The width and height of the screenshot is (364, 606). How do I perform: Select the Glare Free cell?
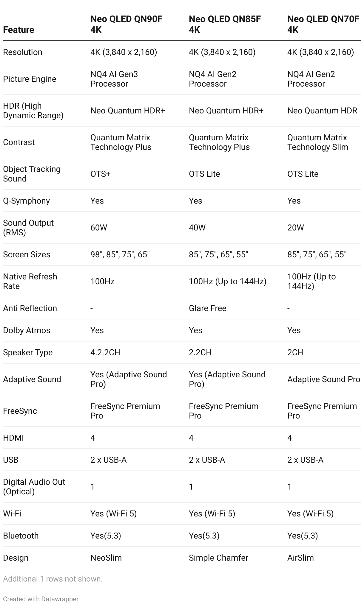(x=208, y=308)
